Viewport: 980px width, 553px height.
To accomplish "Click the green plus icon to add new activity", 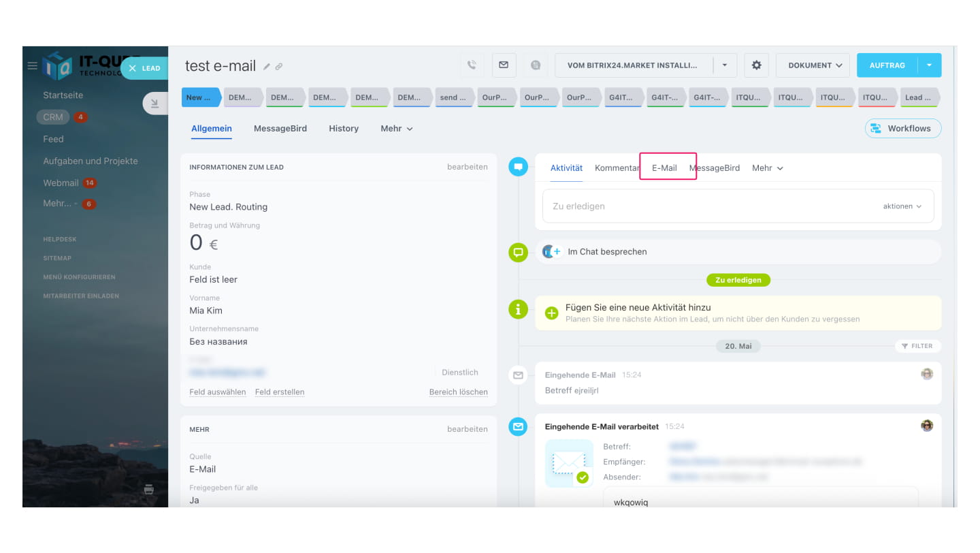I will coord(551,314).
